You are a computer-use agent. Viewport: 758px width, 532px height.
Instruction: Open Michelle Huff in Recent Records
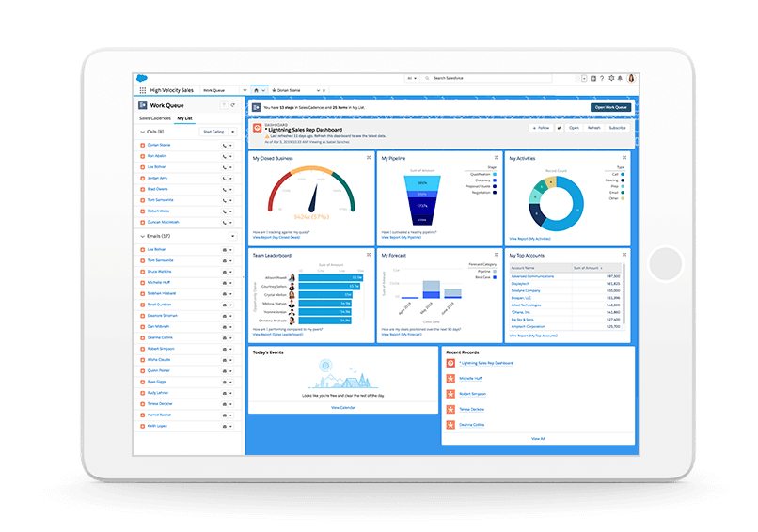click(470, 379)
